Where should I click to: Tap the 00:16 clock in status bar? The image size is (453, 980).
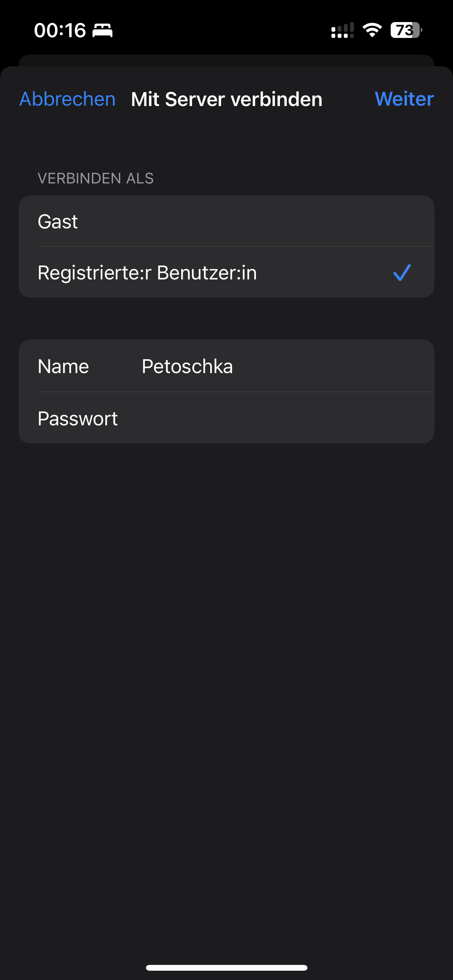tap(60, 31)
